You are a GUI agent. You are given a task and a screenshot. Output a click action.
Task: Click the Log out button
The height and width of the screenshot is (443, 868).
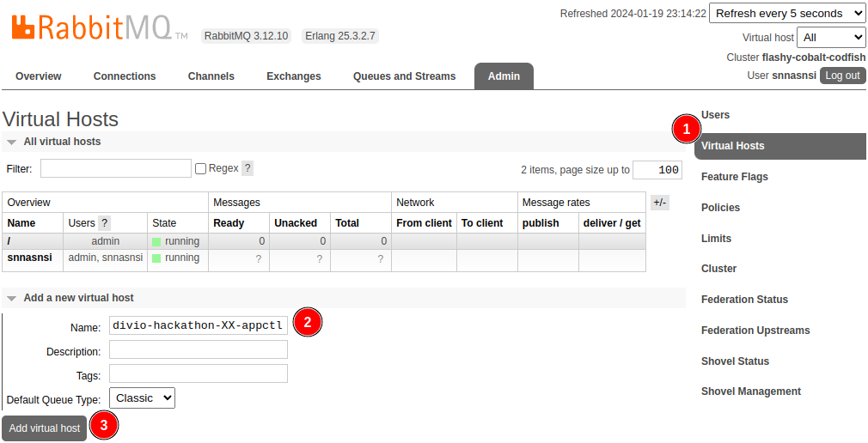coord(842,76)
